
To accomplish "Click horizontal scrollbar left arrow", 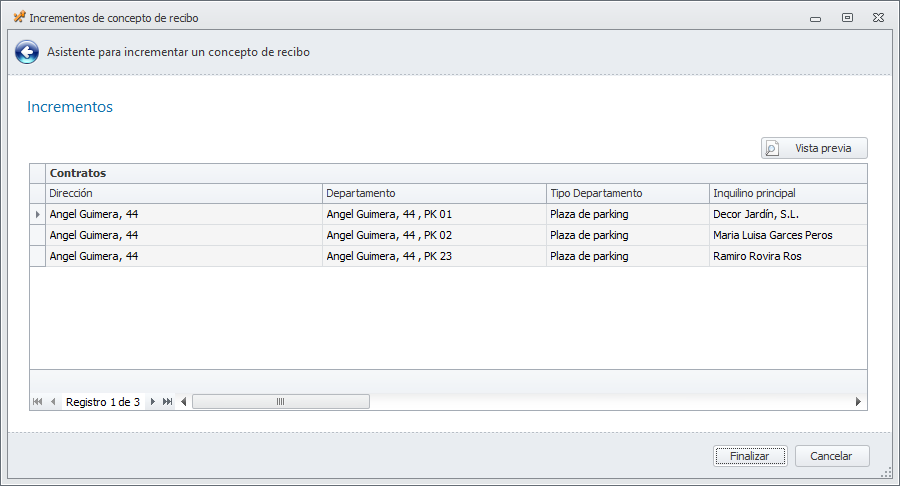I will coord(184,402).
